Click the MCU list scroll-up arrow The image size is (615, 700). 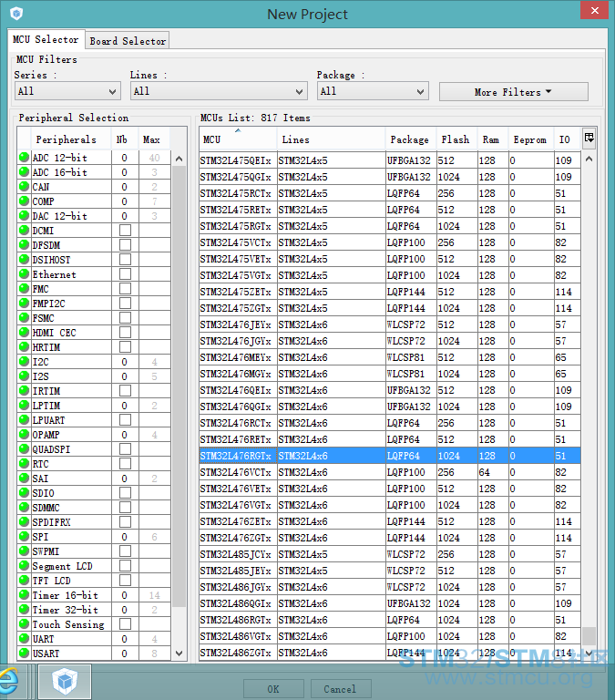point(589,159)
